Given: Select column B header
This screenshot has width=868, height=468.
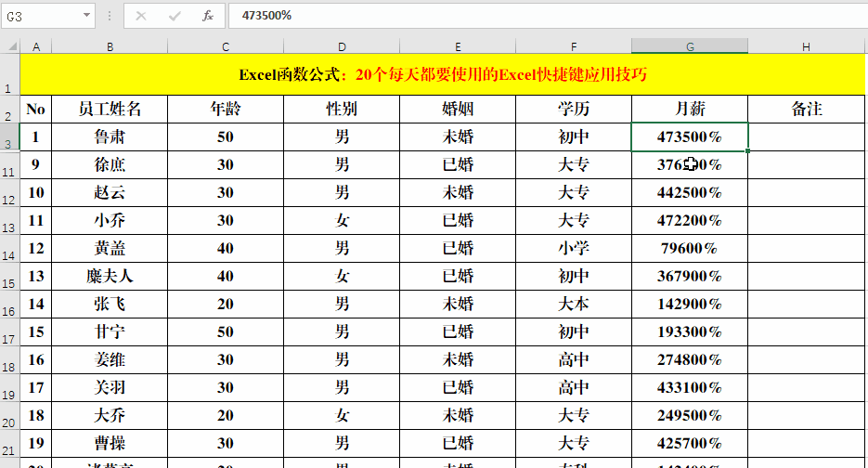Looking at the screenshot, I should coord(110,47).
